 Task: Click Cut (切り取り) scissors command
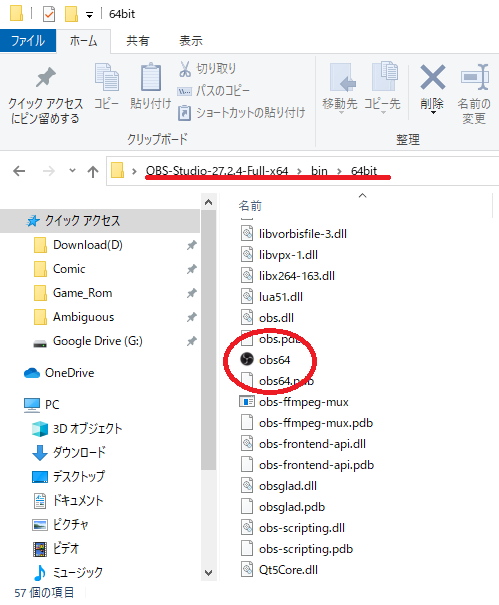[x=208, y=69]
